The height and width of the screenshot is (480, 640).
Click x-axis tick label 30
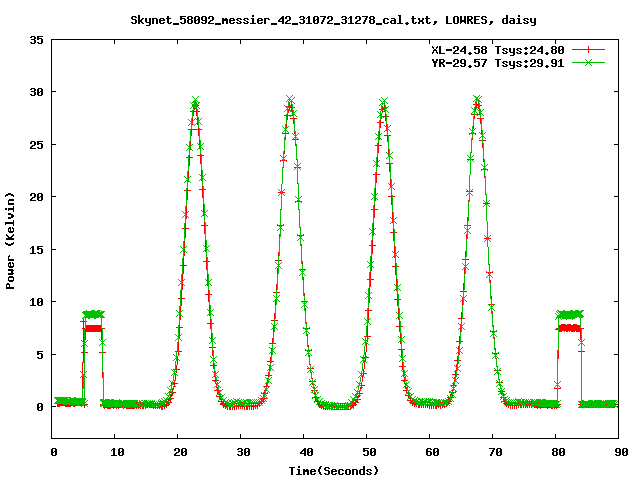[x=243, y=452]
